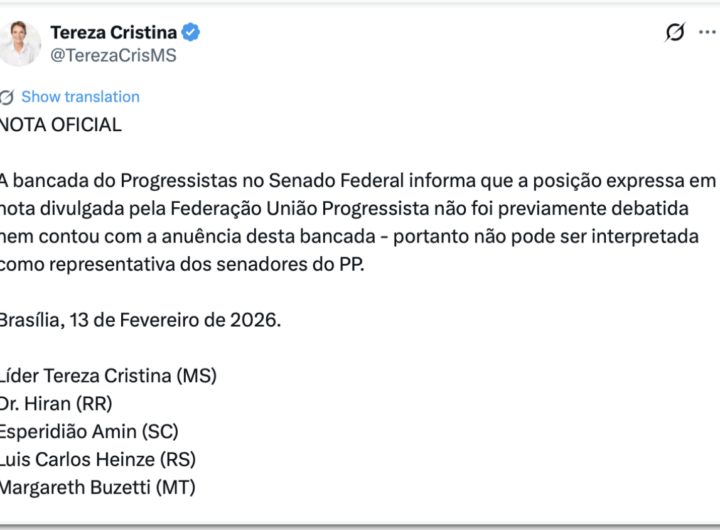Open the three-dot more options menu

point(709,32)
